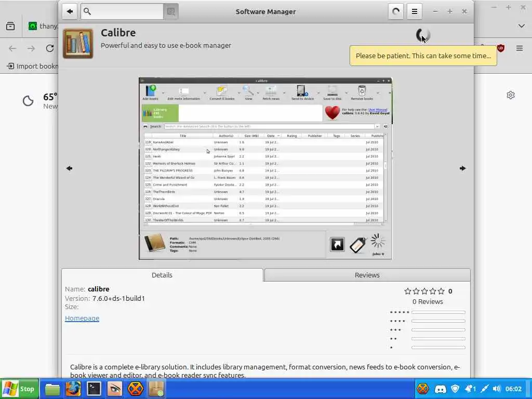The height and width of the screenshot is (399, 532).
Task: Open Discord from the system tray
Action: (440, 389)
